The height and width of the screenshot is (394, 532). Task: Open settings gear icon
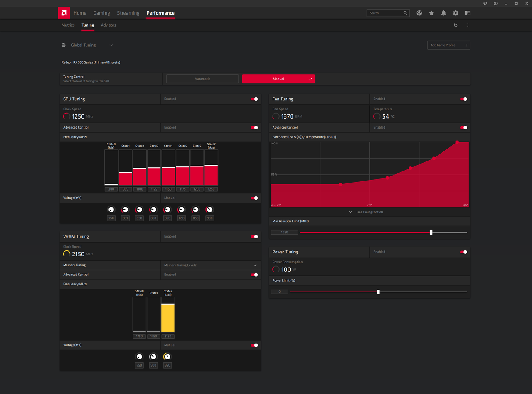click(456, 13)
